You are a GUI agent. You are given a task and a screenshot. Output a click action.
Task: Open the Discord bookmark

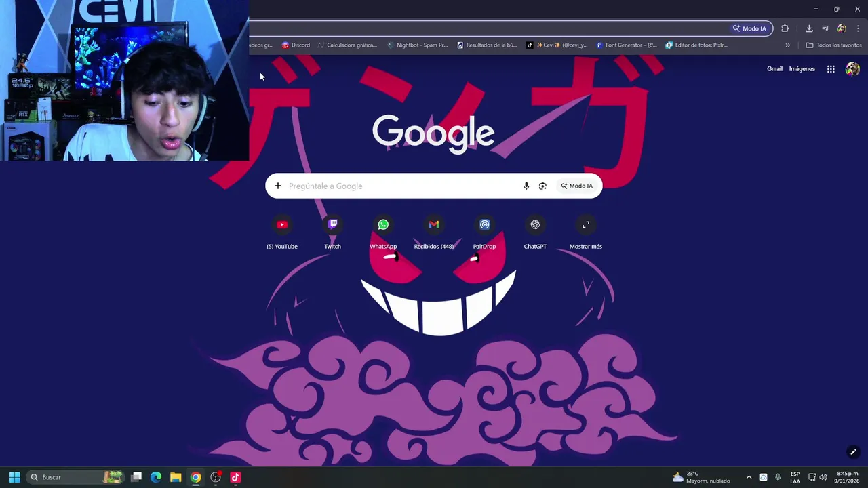(x=296, y=45)
